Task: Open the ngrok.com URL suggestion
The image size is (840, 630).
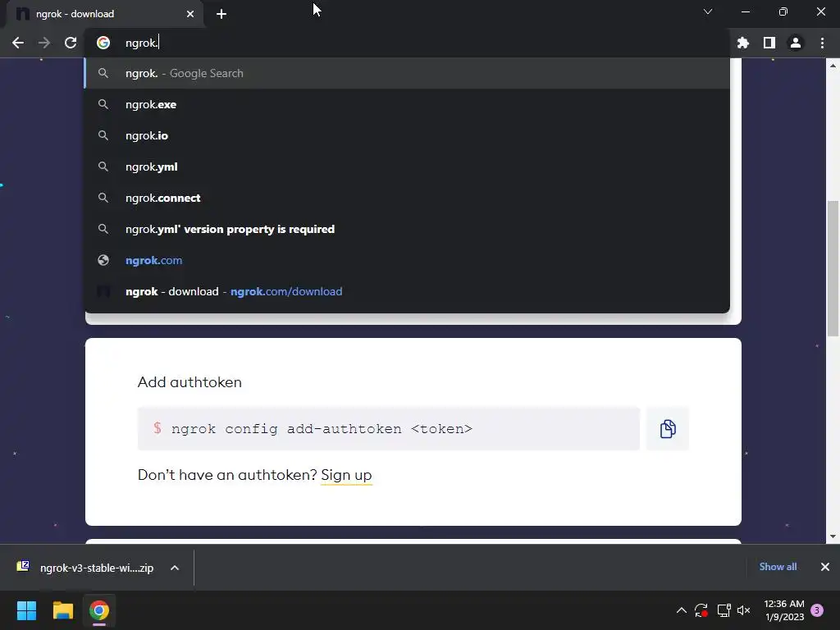Action: [407, 260]
